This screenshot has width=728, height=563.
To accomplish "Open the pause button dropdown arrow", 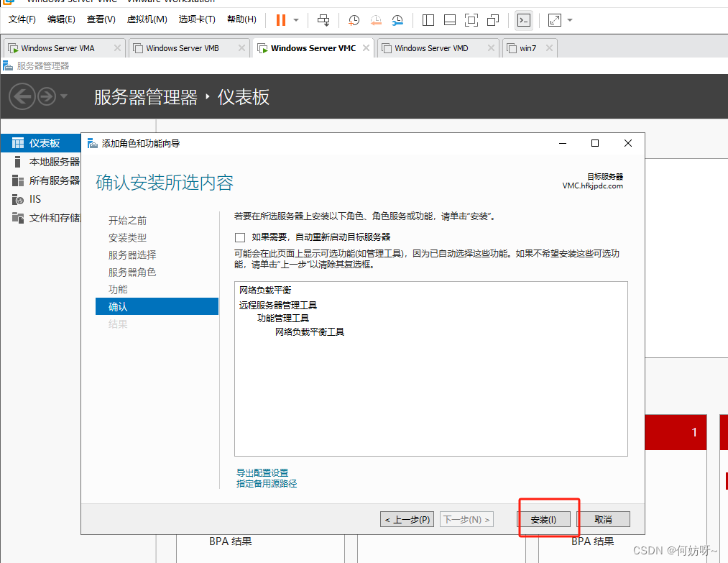I will pyautogui.click(x=296, y=20).
